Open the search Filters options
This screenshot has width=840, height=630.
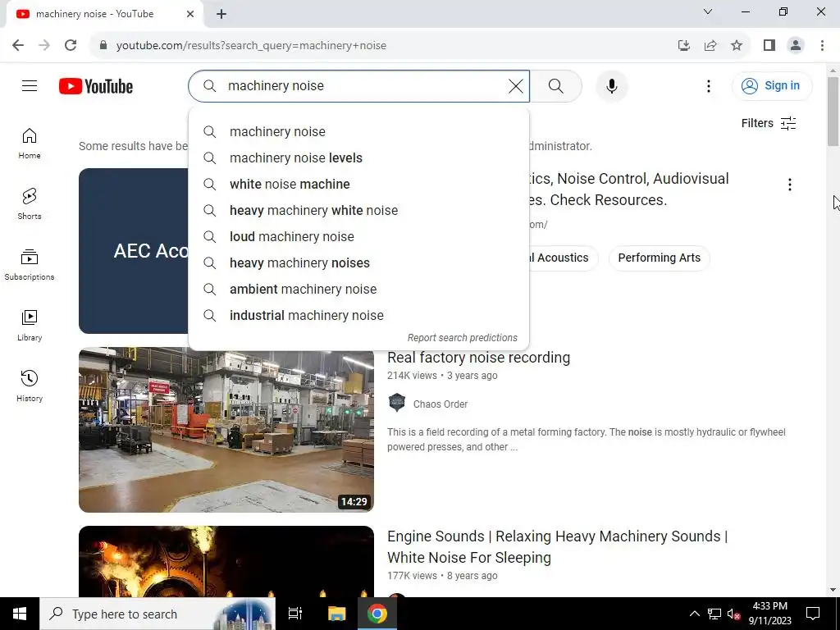pyautogui.click(x=768, y=123)
